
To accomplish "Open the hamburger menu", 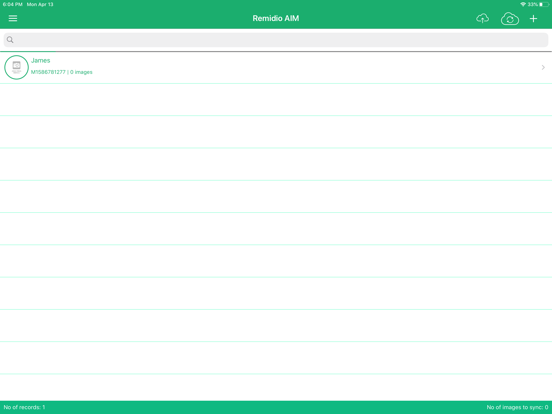I will [x=13, y=18].
